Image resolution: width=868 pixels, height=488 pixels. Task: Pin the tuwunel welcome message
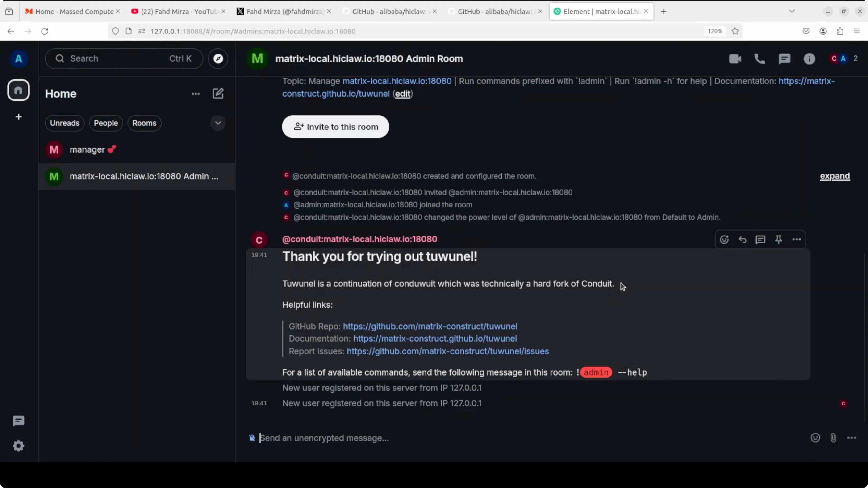pyautogui.click(x=778, y=240)
